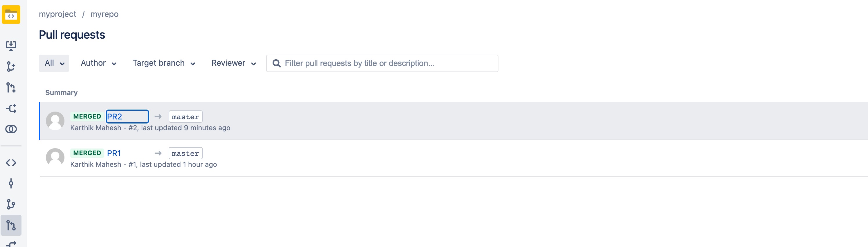
Task: Expand the Author filter dropdown
Action: click(x=98, y=63)
